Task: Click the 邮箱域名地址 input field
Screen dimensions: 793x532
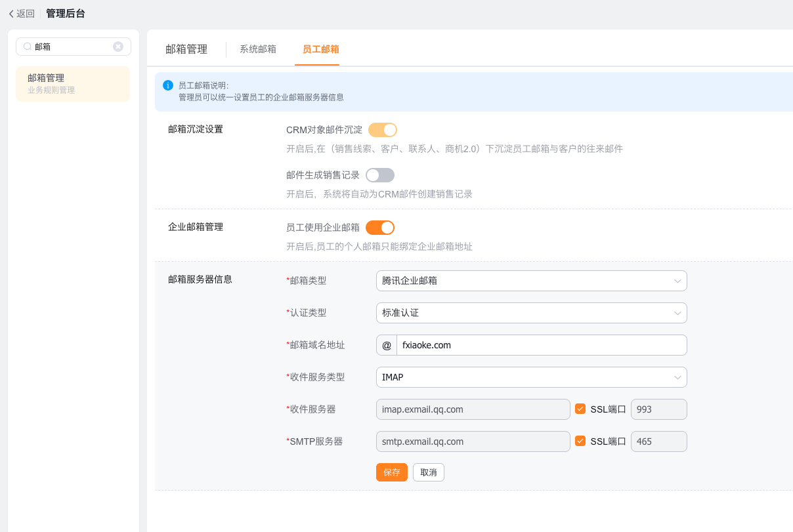Action: coord(541,345)
